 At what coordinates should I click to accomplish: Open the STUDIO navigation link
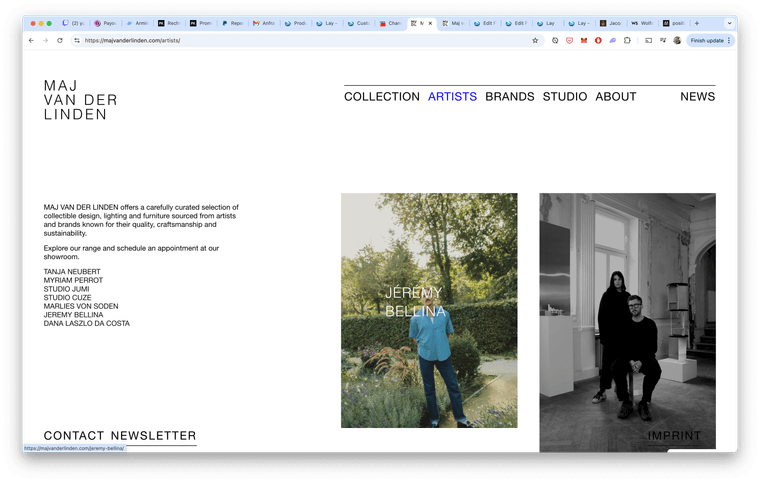click(565, 97)
